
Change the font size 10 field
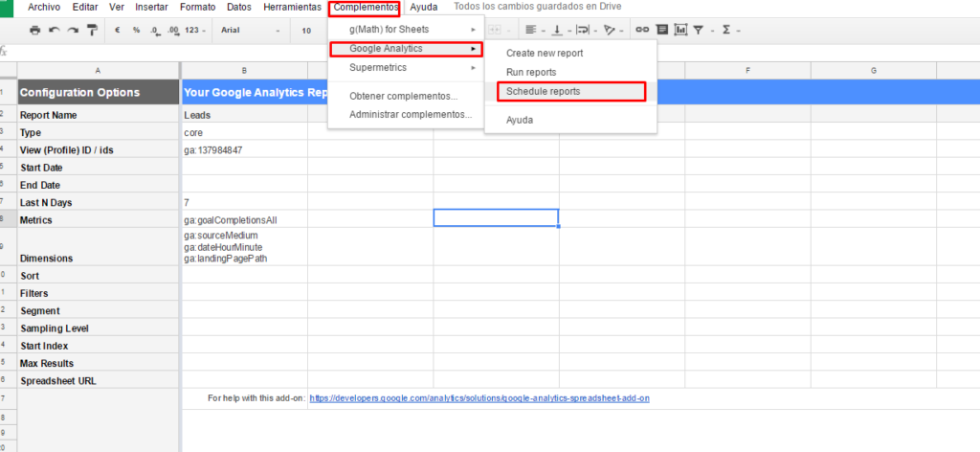point(307,30)
